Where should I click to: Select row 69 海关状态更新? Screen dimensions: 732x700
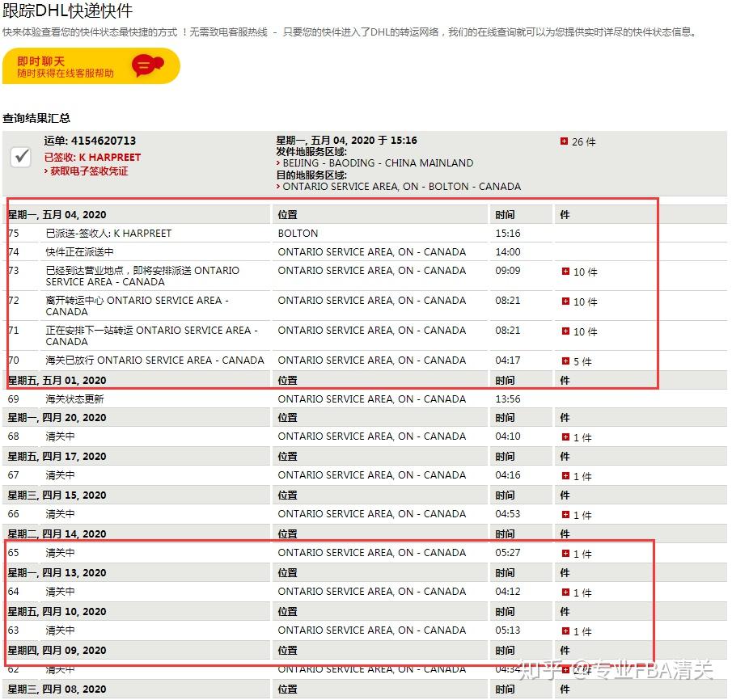tap(74, 399)
